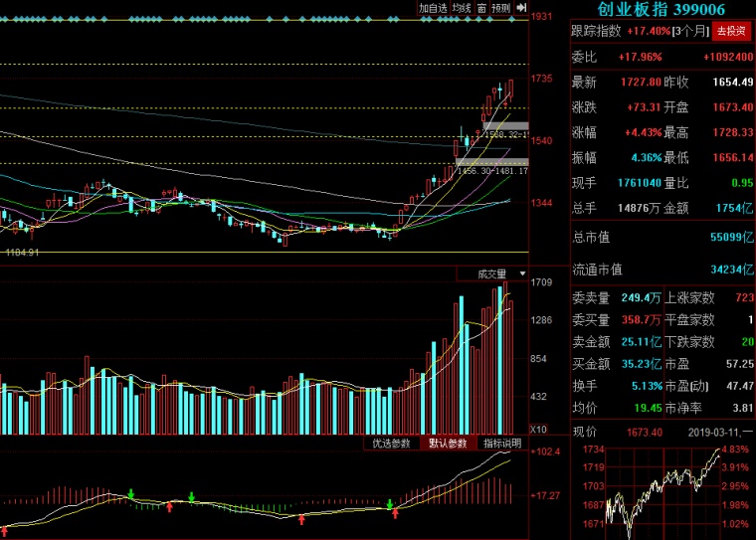Image resolution: width=756 pixels, height=540 pixels.
Task: Click the collapse-panel arrow icon at top
Action: tap(521, 8)
